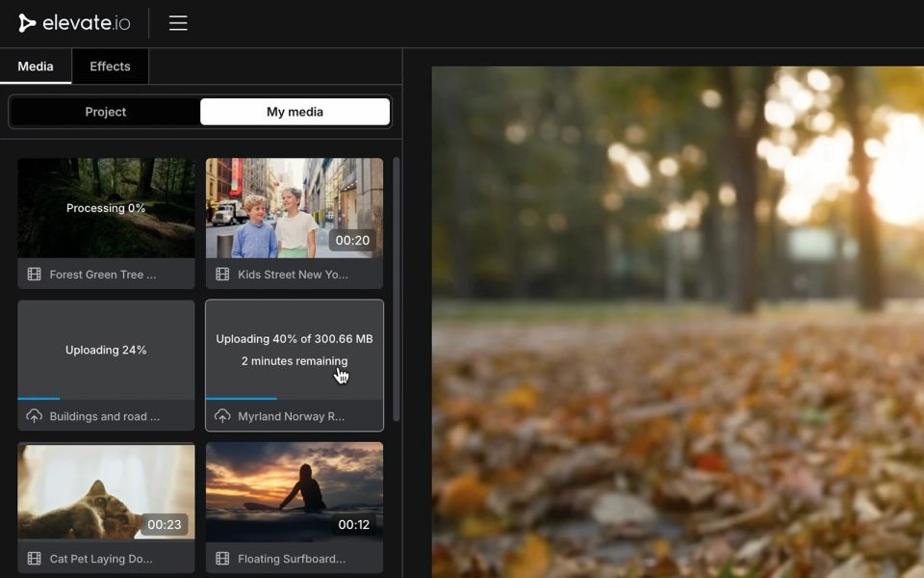
Task: Click the Forest Green Tree processing thumbnail
Action: pyautogui.click(x=106, y=208)
